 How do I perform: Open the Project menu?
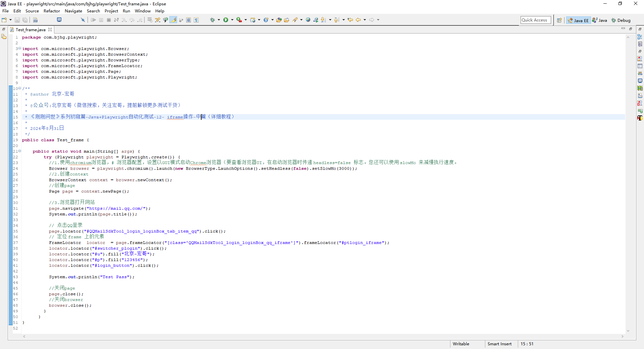click(x=111, y=11)
